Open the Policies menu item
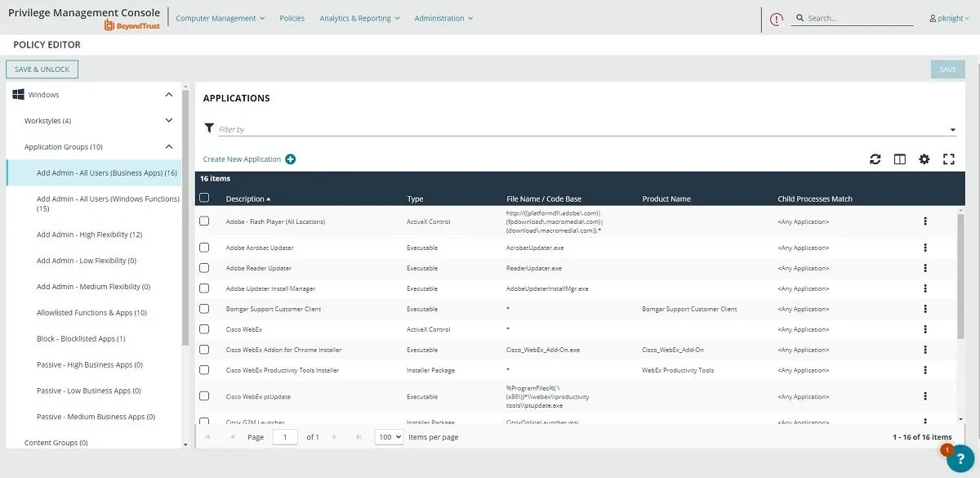Viewport: 980px width, 478px height. [292, 18]
